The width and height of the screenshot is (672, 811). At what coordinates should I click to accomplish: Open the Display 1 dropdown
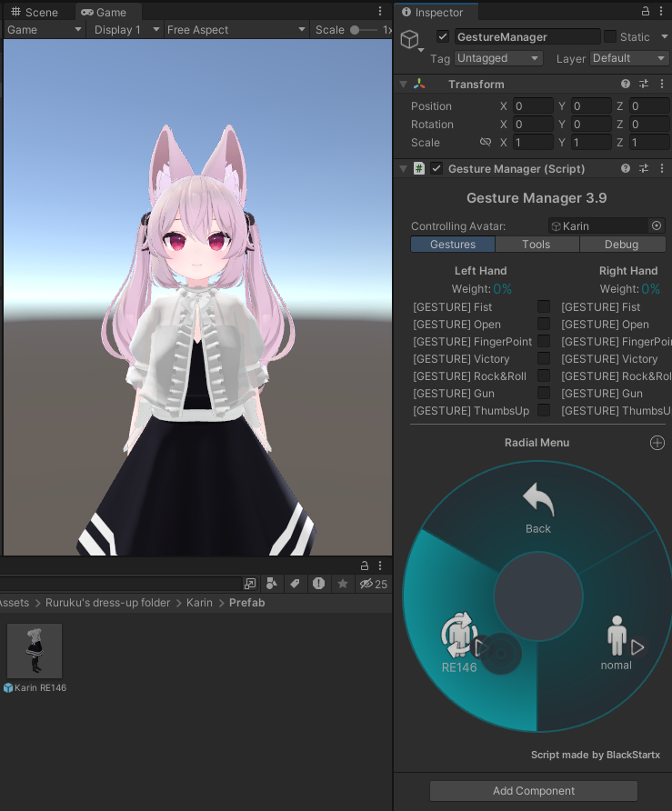pyautogui.click(x=125, y=30)
